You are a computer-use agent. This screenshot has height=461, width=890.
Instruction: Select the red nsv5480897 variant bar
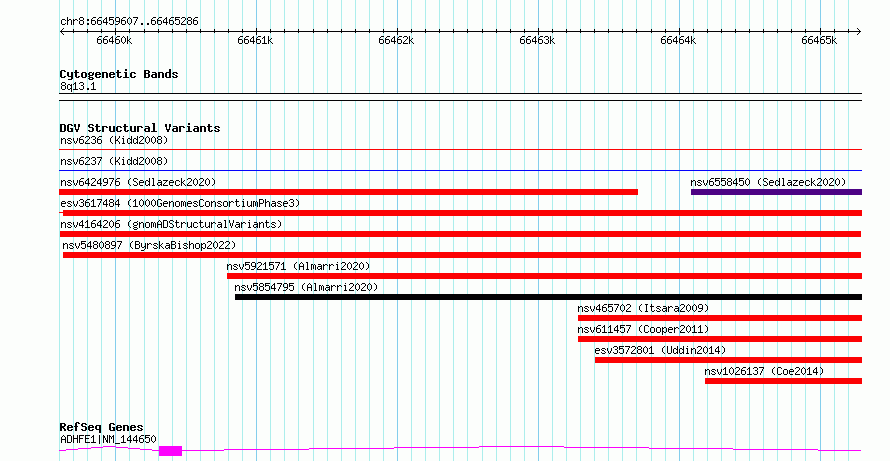click(462, 255)
